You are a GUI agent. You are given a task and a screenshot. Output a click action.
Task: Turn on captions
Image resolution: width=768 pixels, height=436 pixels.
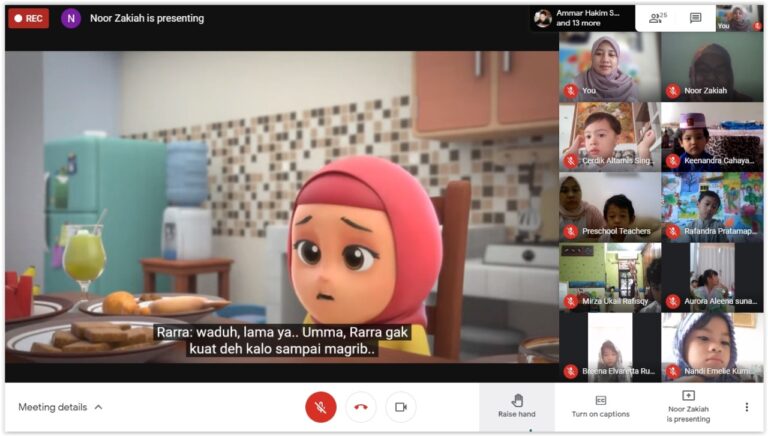point(600,406)
